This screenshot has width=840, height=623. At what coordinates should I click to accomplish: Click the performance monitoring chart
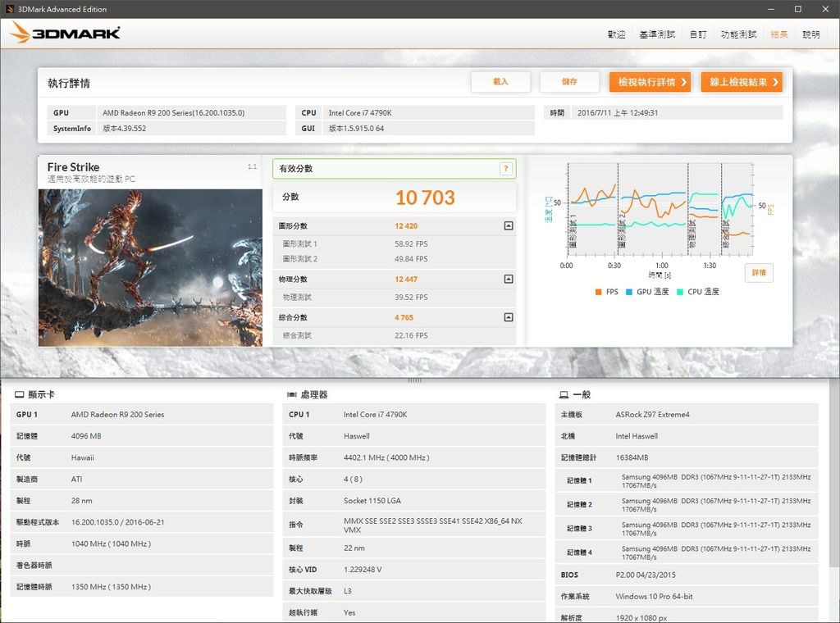pos(660,210)
